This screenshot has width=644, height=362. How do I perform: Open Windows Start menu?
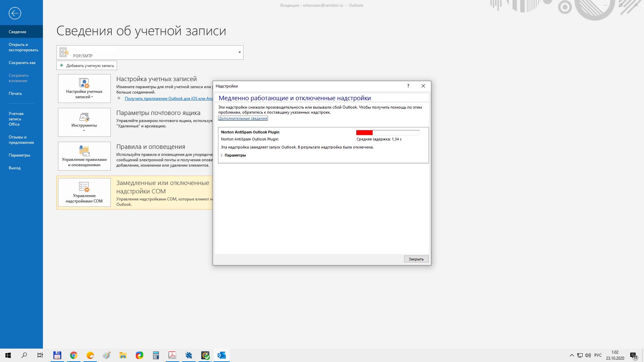[8, 355]
